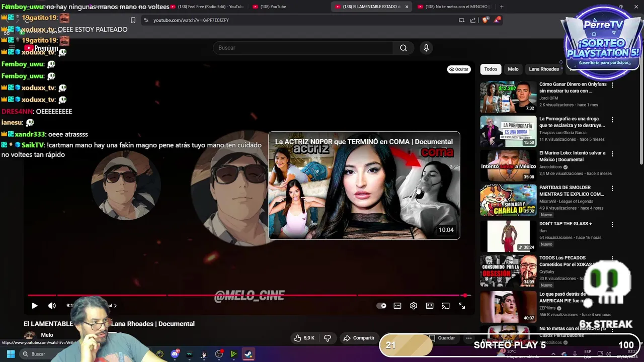Click the channel name 'Jordi OFM'
Viewport: 644px width, 362px height.
(x=548, y=98)
